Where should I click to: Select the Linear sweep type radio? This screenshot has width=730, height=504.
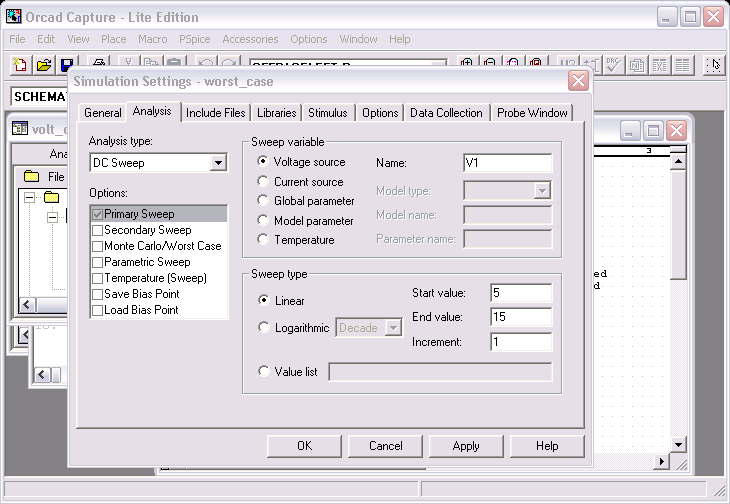point(264,300)
